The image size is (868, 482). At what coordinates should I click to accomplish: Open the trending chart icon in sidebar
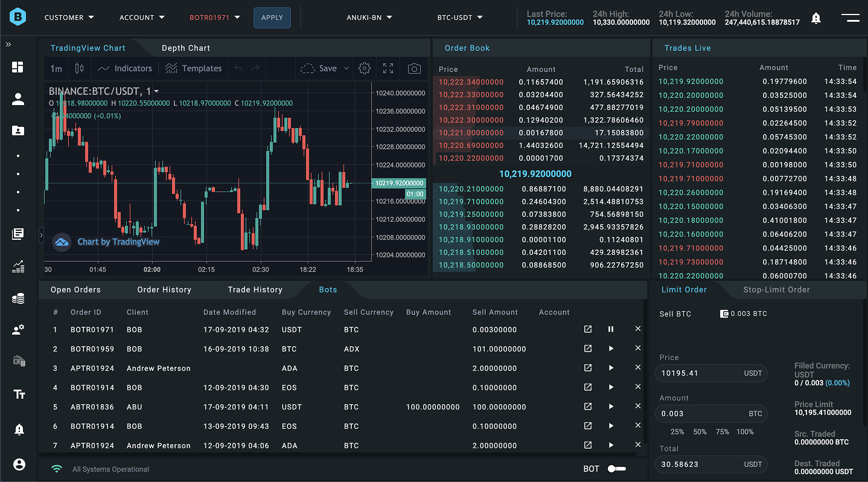point(18,266)
